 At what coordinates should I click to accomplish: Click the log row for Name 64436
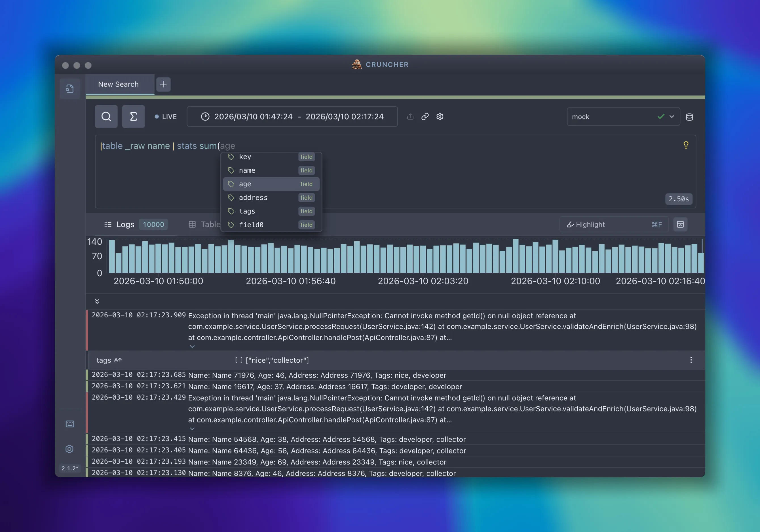pos(395,451)
